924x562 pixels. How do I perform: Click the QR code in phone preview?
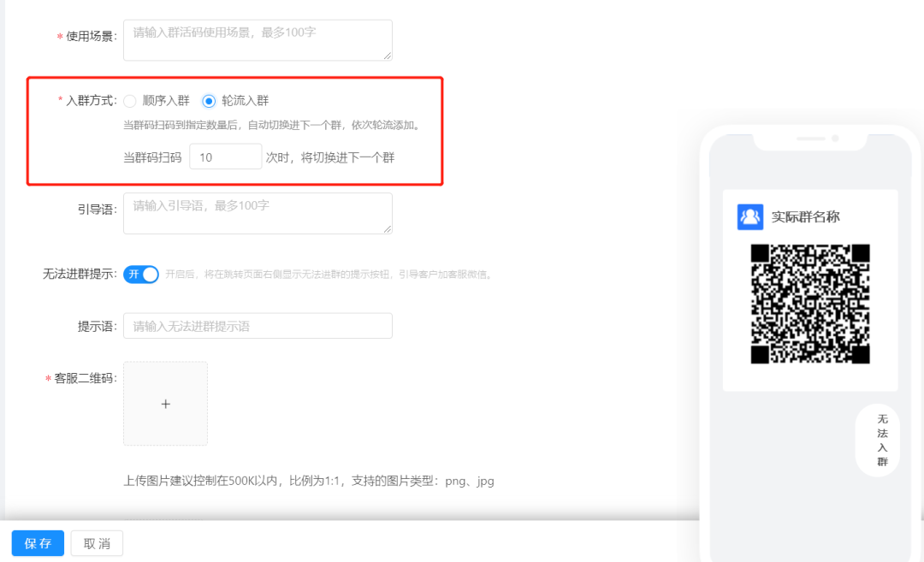tap(810, 304)
